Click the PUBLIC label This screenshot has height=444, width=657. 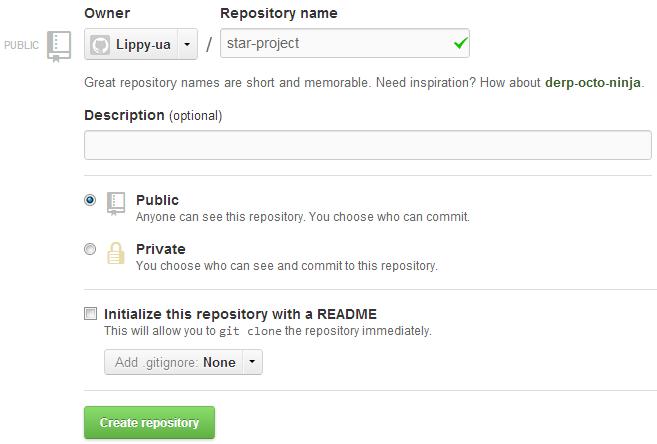coord(21,45)
